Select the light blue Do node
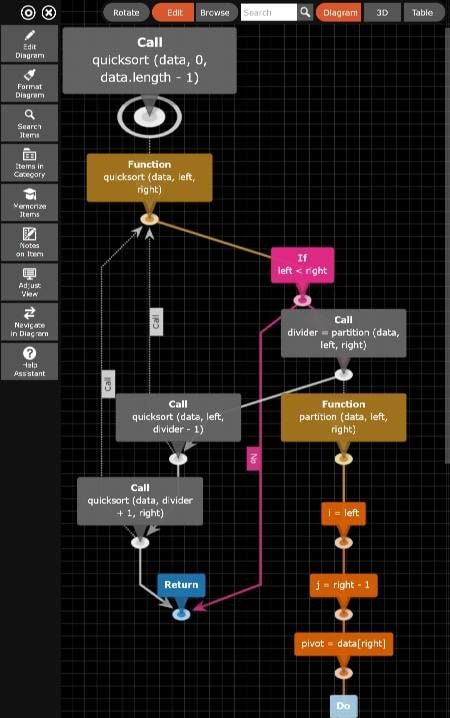This screenshot has width=450, height=718. [x=343, y=706]
